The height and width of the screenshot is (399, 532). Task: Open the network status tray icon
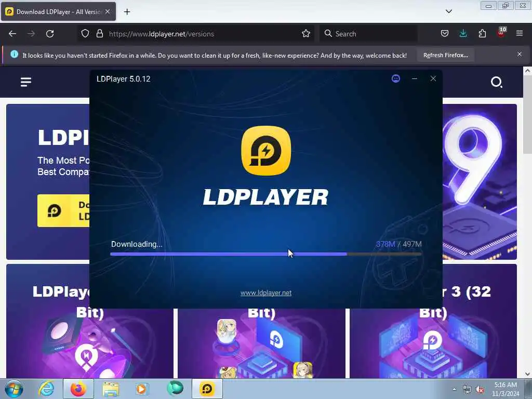point(467,390)
